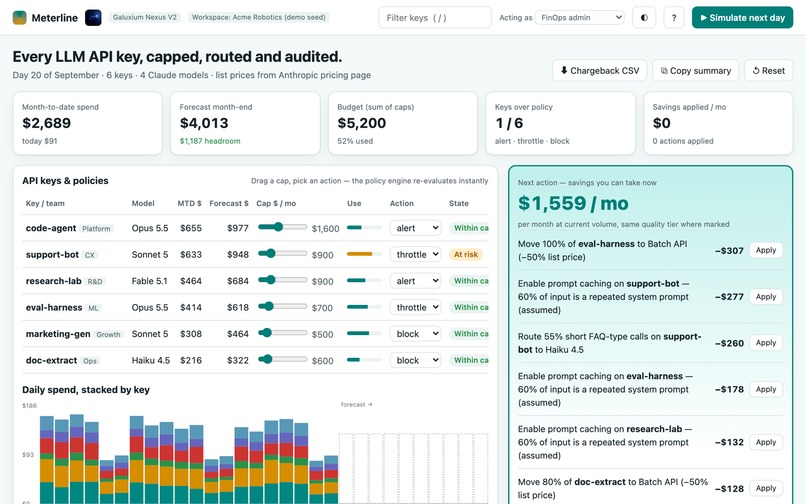The height and width of the screenshot is (504, 806).
Task: Click the forecast arrow label on the chart
Action: click(x=356, y=405)
